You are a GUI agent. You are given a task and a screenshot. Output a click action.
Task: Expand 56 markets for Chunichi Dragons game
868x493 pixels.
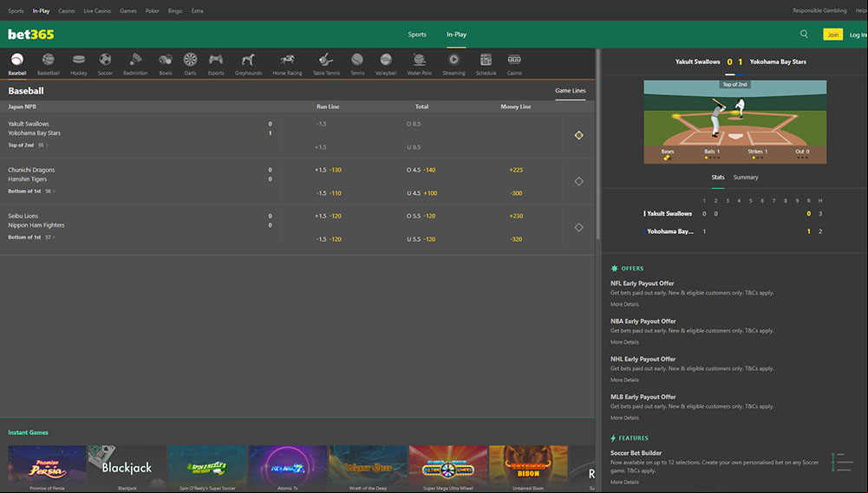coord(49,191)
